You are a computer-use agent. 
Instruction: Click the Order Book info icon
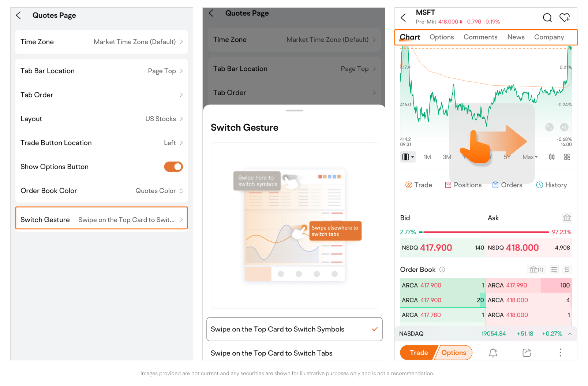(x=442, y=270)
